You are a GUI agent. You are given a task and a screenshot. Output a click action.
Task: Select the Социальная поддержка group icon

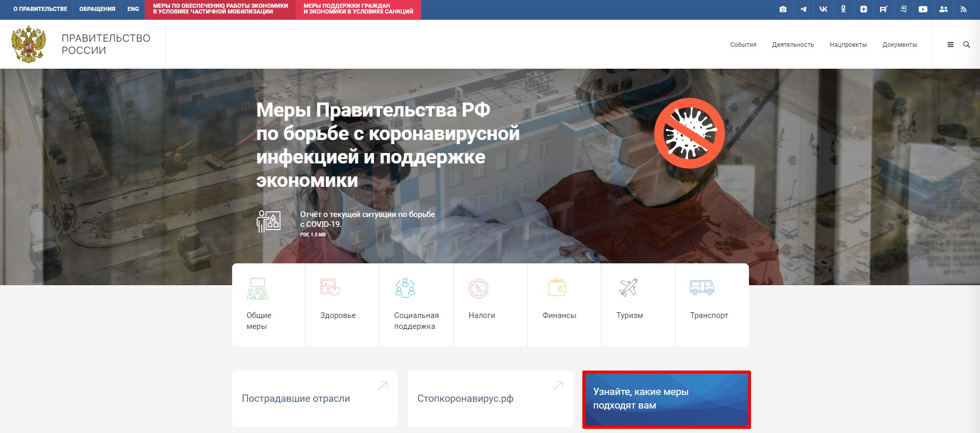(x=405, y=287)
